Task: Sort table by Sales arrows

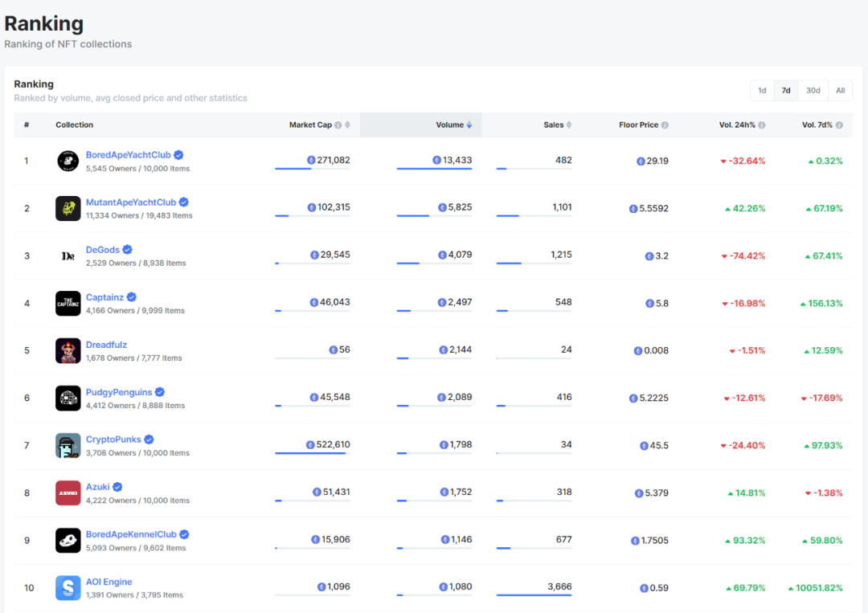Action: point(568,125)
